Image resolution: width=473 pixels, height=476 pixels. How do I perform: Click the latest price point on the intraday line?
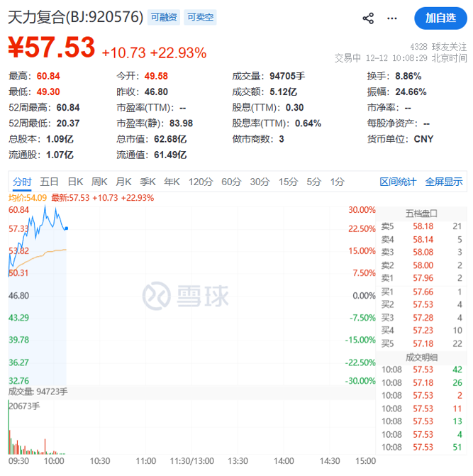click(x=67, y=228)
